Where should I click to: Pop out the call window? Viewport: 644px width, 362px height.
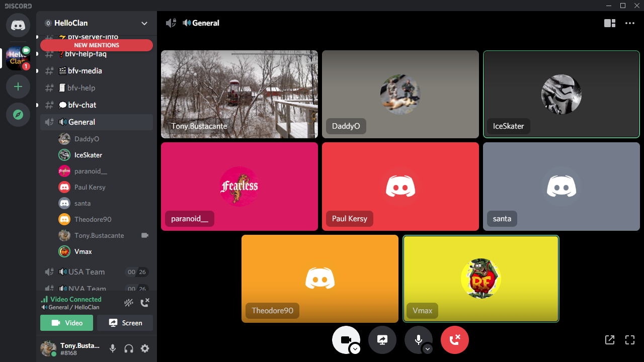tap(610, 340)
